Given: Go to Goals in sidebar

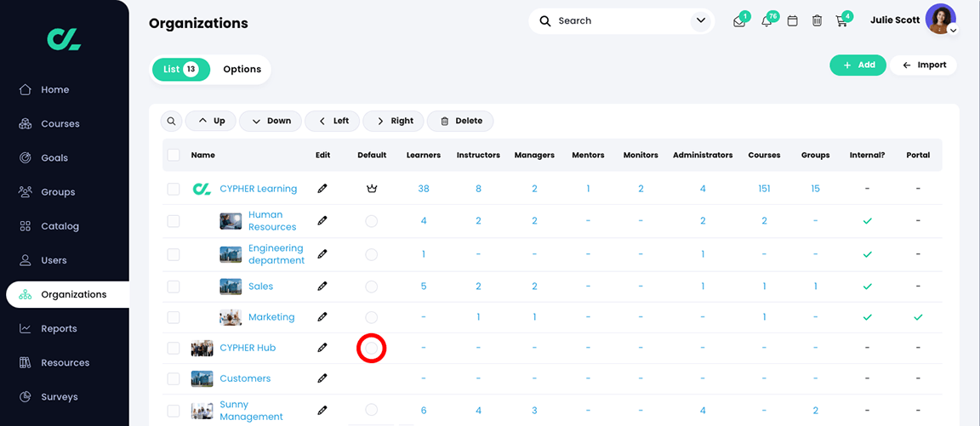Looking at the screenshot, I should tap(54, 158).
